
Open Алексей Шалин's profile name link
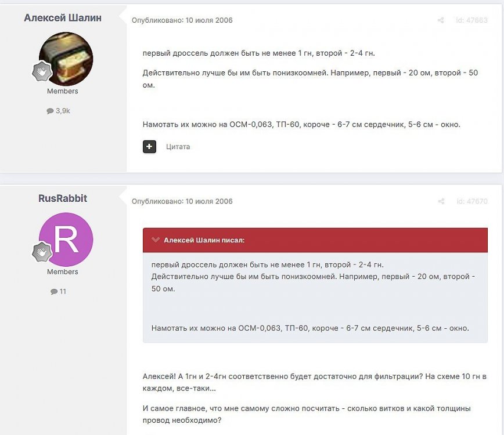(x=63, y=18)
